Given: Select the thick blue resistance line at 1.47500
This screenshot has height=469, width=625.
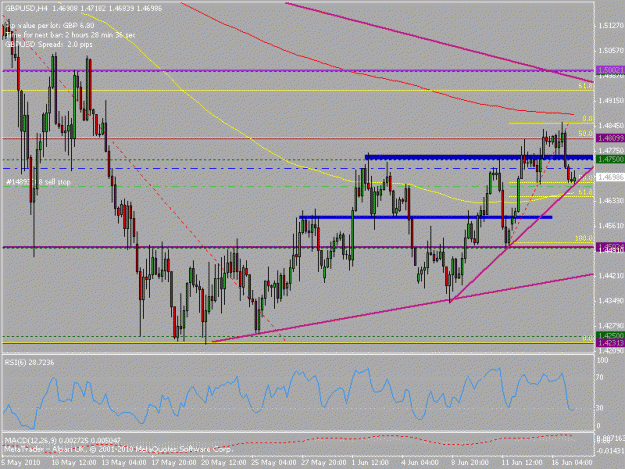Looking at the screenshot, I should pyautogui.click(x=479, y=157).
